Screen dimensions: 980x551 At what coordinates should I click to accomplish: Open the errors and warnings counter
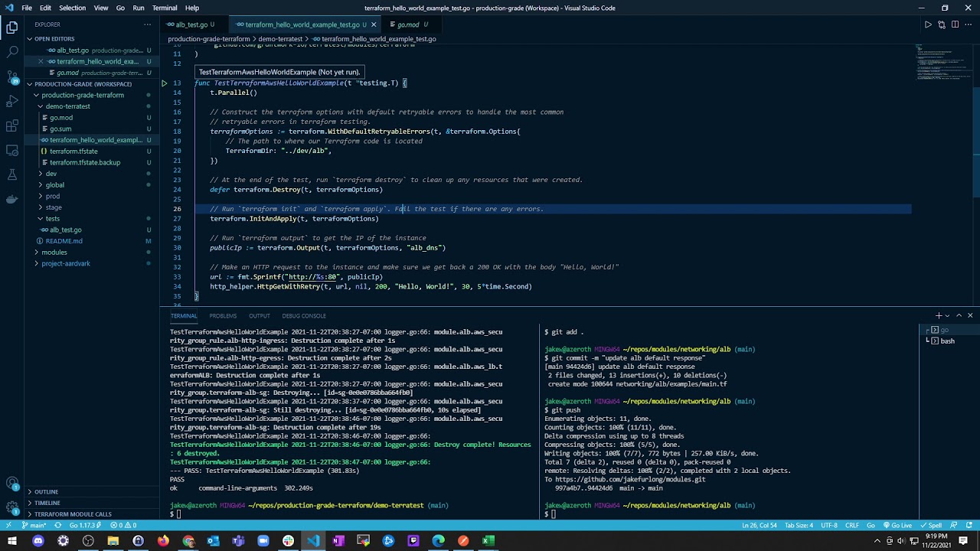click(123, 526)
